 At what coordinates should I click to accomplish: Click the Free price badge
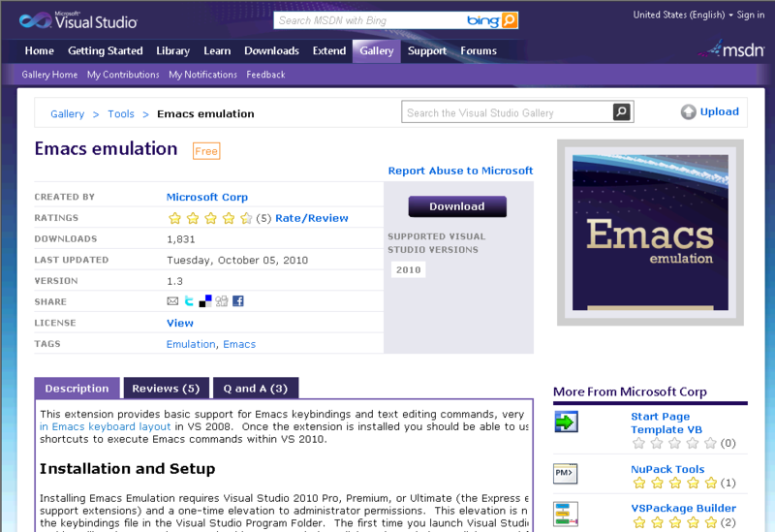206,151
